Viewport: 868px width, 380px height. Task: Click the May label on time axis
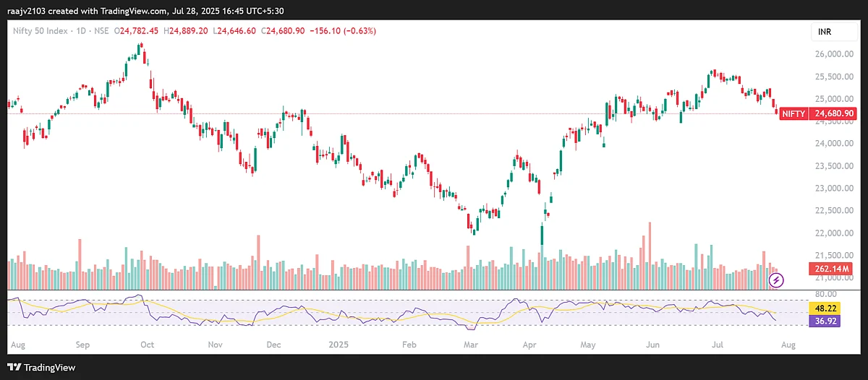588,346
